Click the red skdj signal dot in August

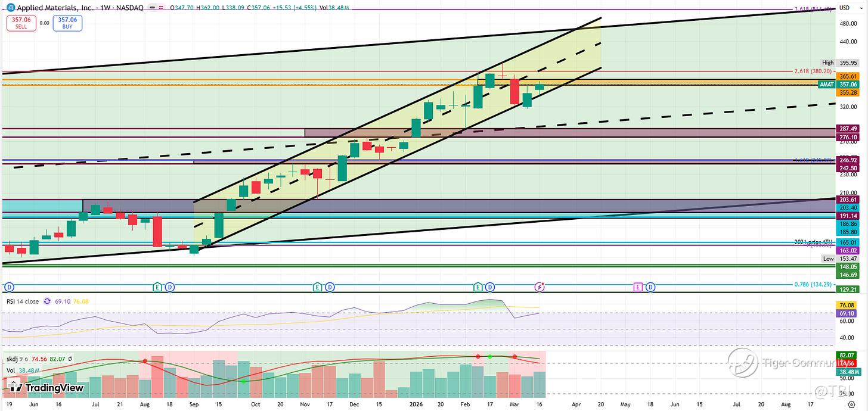click(144, 361)
